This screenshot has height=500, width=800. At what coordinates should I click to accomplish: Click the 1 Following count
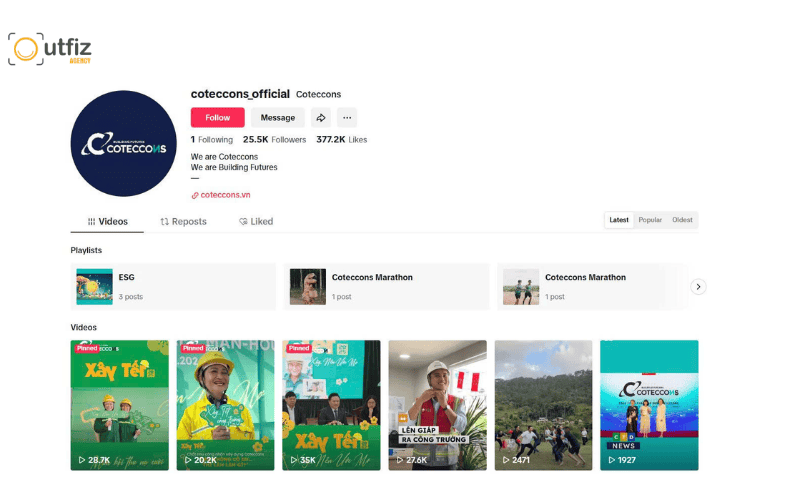[x=212, y=140]
